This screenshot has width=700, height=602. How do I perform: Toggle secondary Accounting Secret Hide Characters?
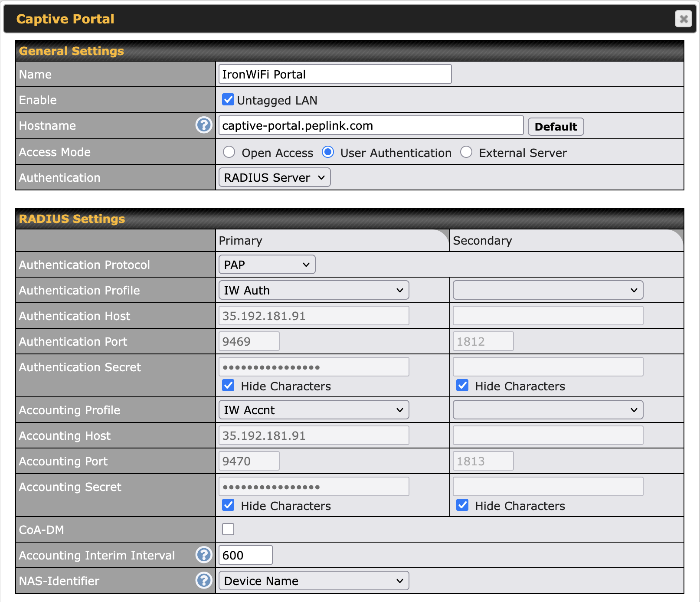coord(462,505)
